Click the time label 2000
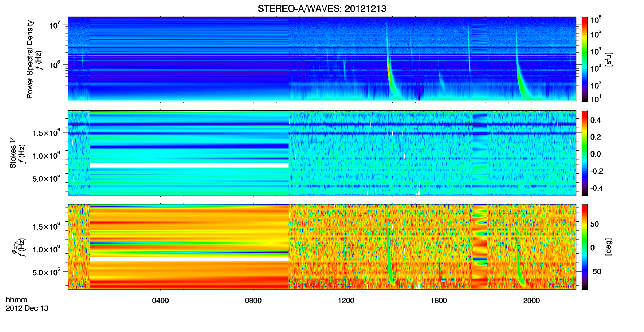 532,301
